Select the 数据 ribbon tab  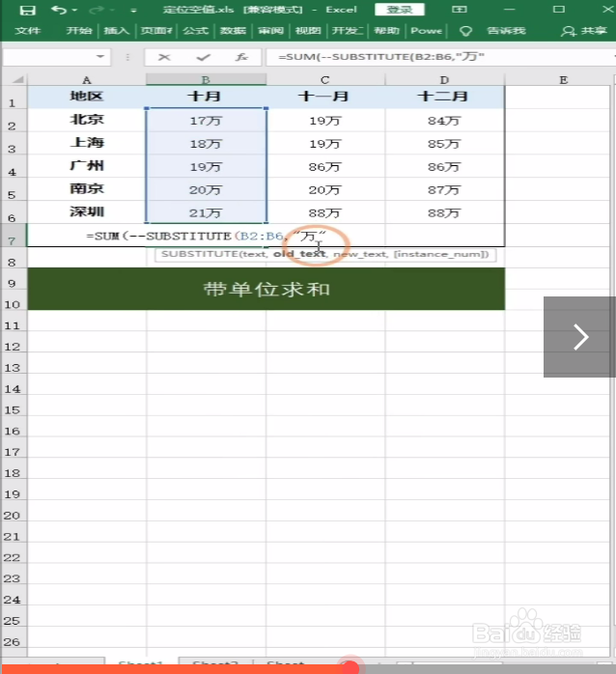[233, 31]
